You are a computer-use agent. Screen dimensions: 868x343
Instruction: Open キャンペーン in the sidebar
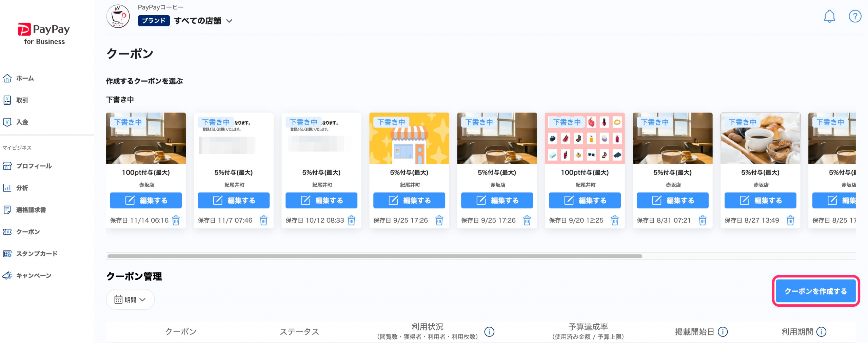pyautogui.click(x=34, y=276)
